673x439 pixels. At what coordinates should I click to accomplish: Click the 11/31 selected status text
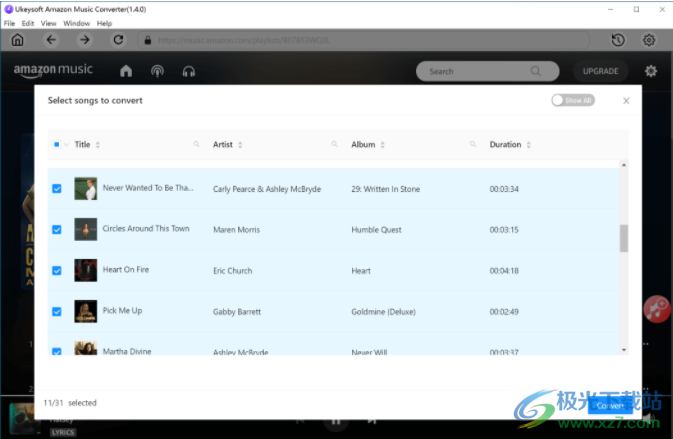(70, 403)
